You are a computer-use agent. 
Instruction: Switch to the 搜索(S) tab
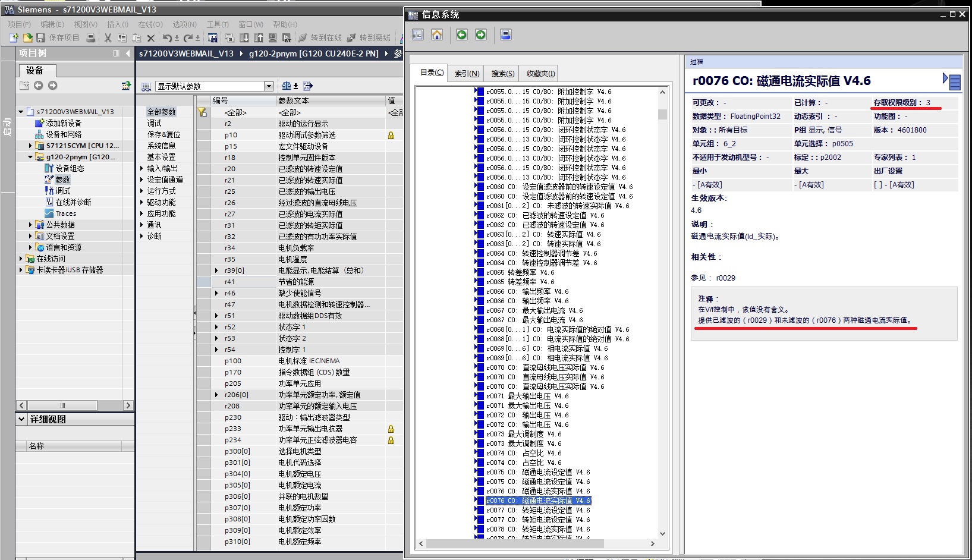coord(503,73)
